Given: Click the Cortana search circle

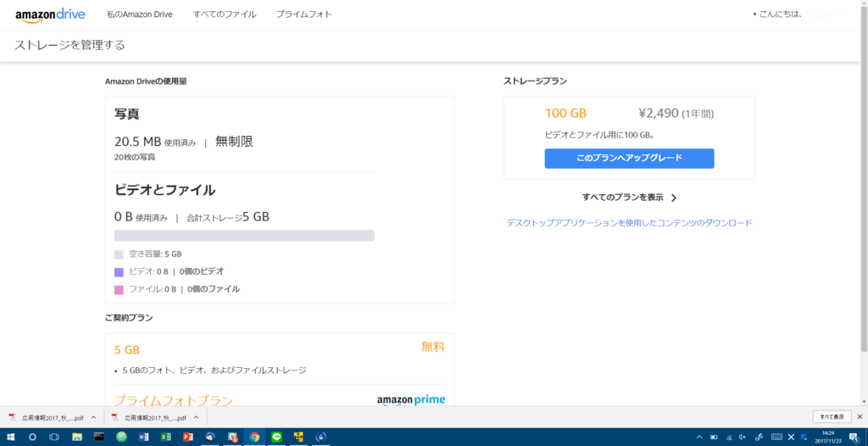Looking at the screenshot, I should (32, 437).
